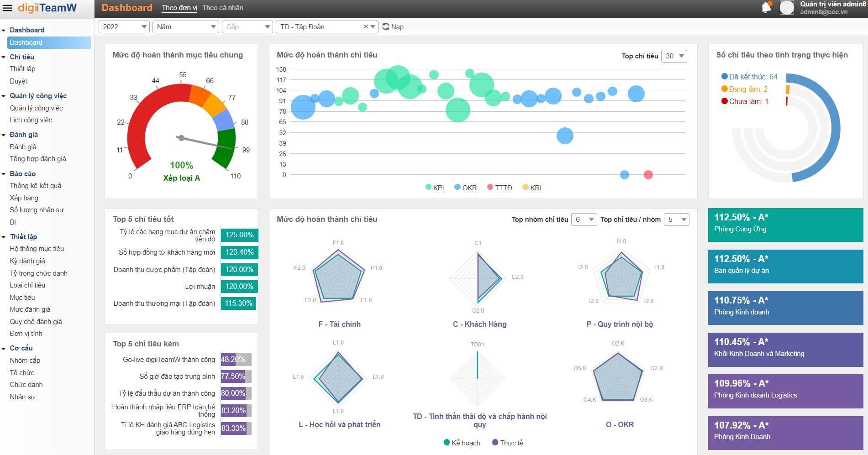Open Hệ thống mục tiêu settings

pos(37,249)
